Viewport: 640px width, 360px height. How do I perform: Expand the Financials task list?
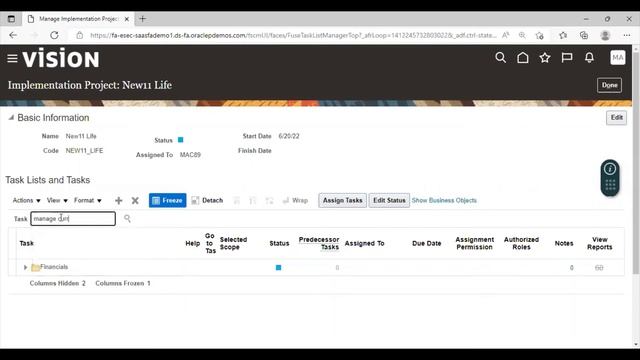pos(25,267)
